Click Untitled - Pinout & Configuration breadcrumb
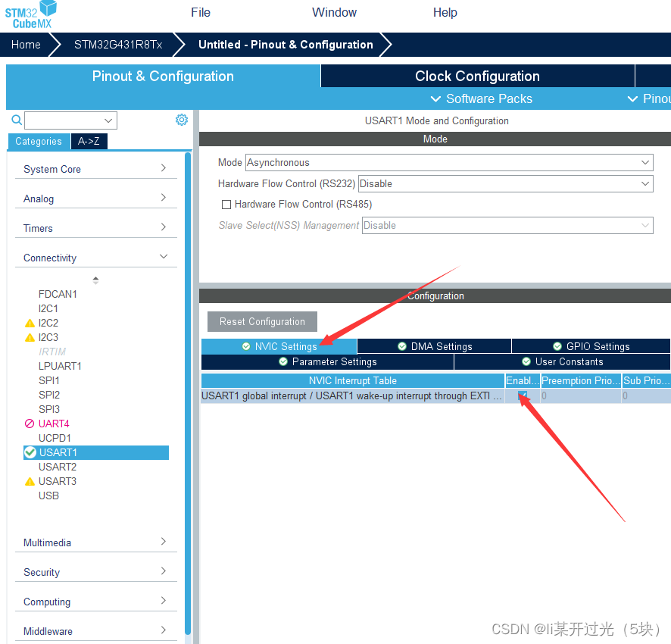The height and width of the screenshot is (644, 671). [286, 45]
